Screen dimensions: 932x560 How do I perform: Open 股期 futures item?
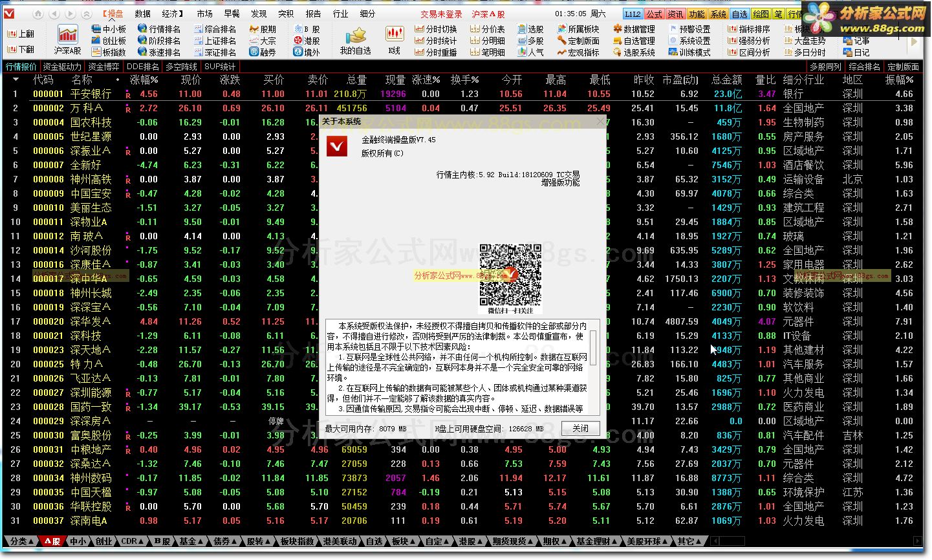[262, 29]
